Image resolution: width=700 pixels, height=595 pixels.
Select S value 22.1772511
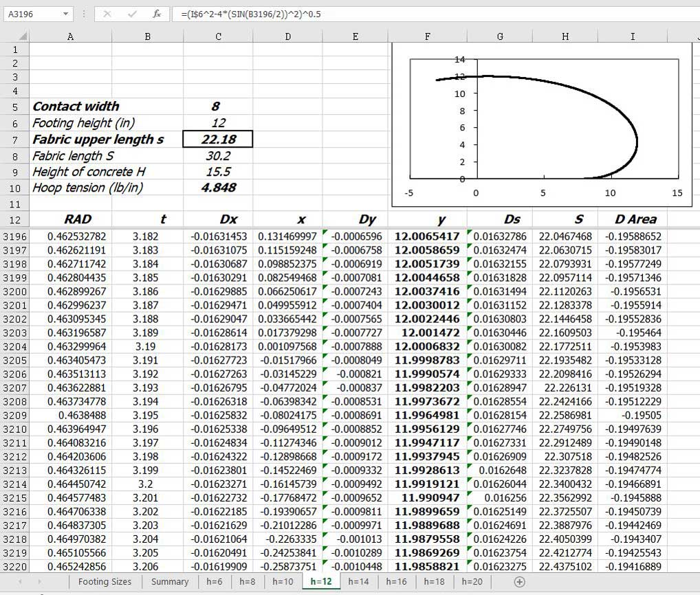point(565,346)
